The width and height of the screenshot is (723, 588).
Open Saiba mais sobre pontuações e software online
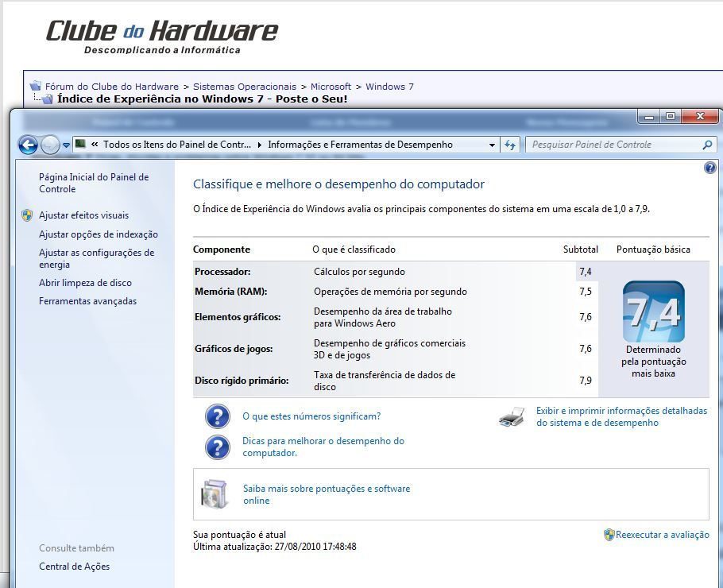click(x=327, y=494)
